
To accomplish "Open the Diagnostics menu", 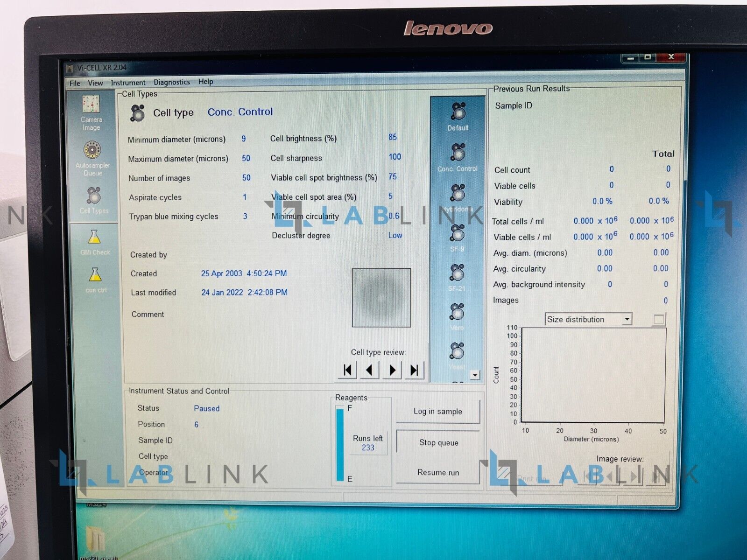I will pos(171,82).
